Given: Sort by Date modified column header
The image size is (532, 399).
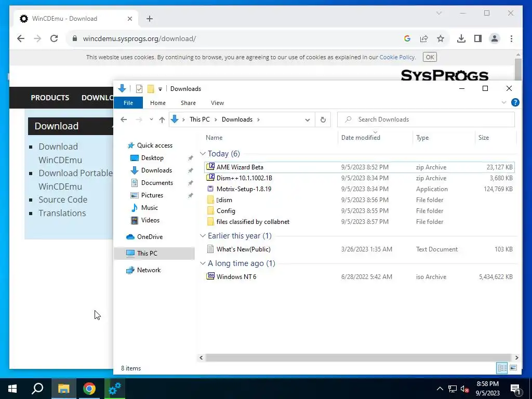Looking at the screenshot, I should (361, 137).
